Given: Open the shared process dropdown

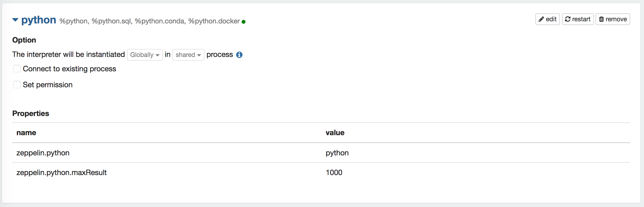Looking at the screenshot, I should [x=188, y=55].
